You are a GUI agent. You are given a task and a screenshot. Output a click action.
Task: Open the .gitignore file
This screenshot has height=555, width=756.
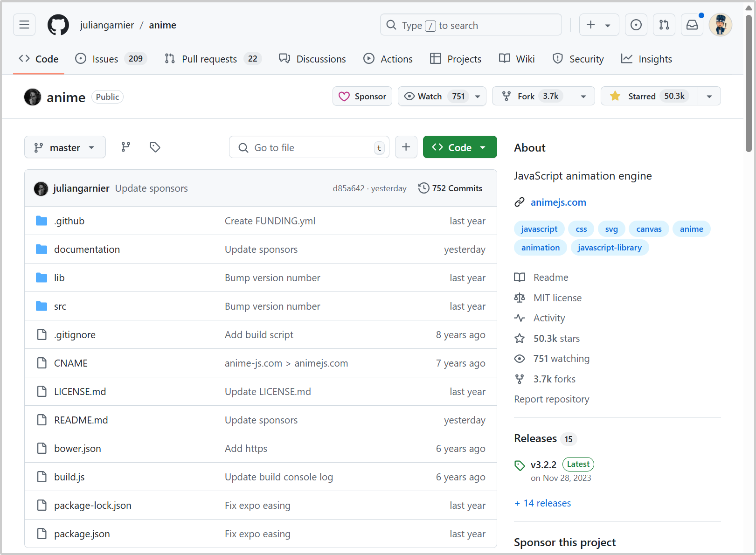click(75, 335)
